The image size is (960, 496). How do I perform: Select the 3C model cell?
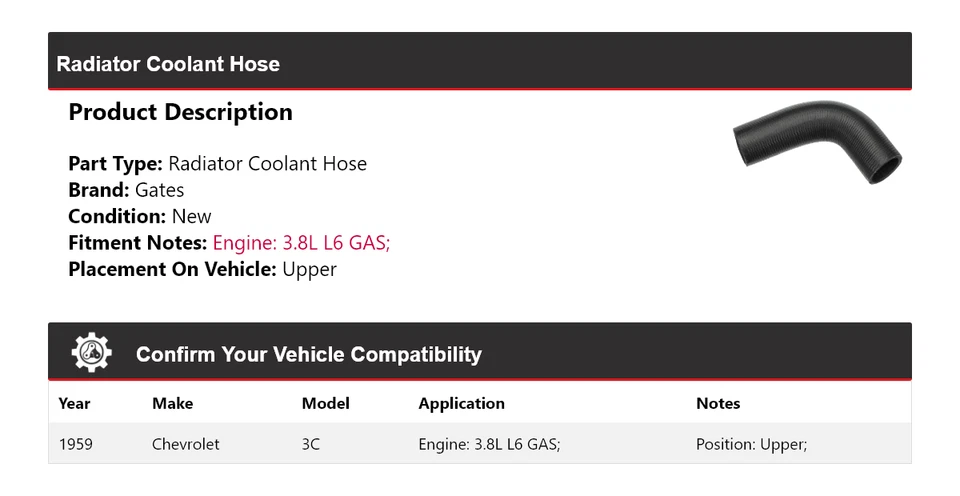311,444
